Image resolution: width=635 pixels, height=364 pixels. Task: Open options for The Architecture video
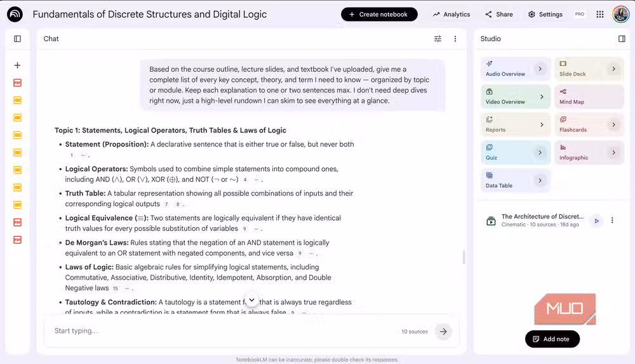click(x=612, y=221)
